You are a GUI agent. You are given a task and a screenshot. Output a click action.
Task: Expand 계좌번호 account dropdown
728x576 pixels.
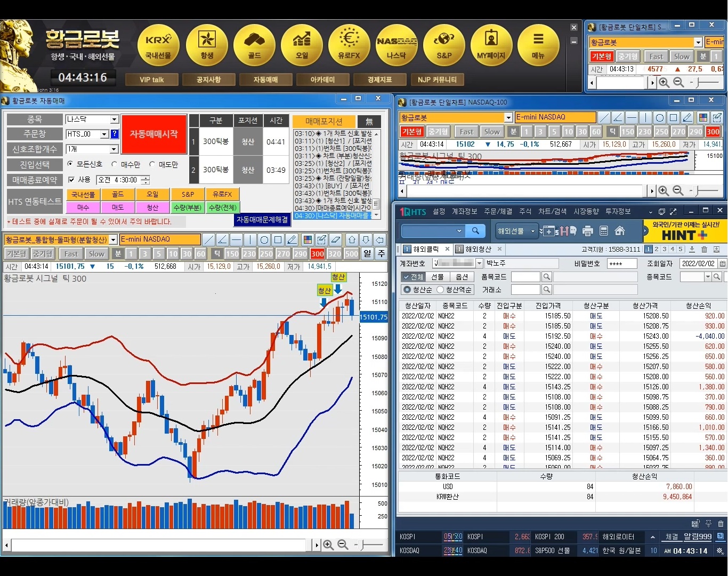click(x=479, y=263)
